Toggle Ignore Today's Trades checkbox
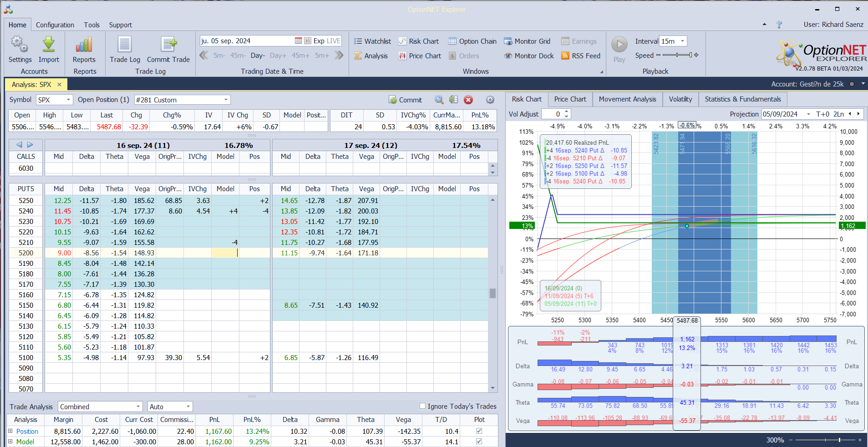 click(x=422, y=406)
